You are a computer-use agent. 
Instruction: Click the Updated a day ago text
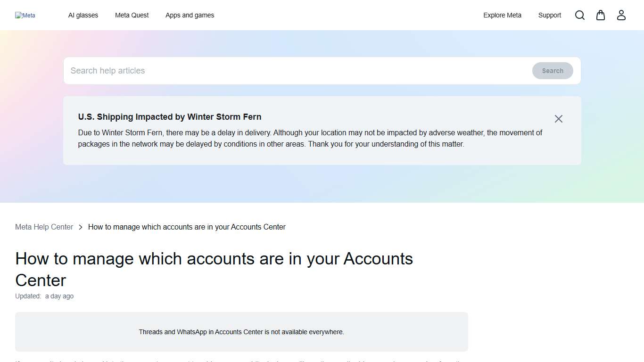click(x=44, y=296)
